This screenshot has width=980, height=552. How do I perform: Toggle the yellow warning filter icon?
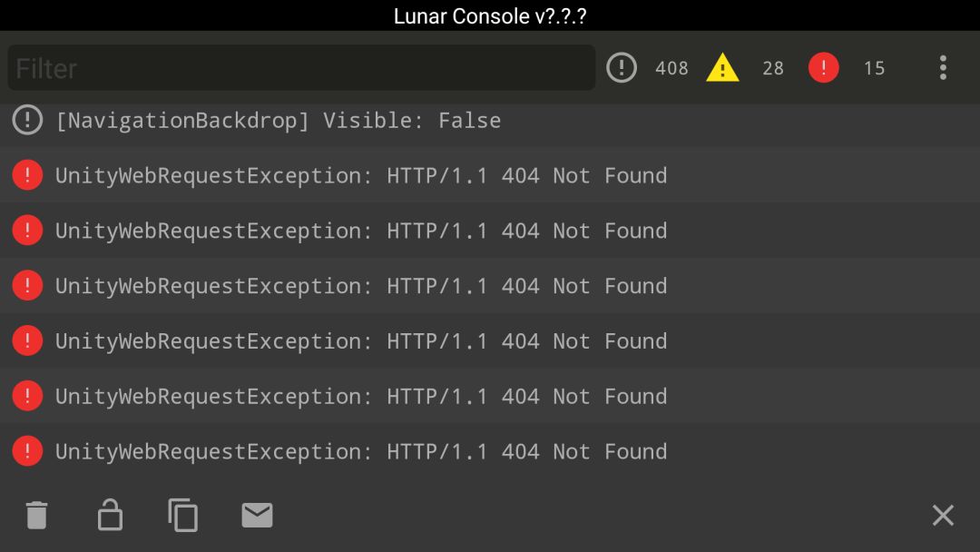click(x=722, y=67)
